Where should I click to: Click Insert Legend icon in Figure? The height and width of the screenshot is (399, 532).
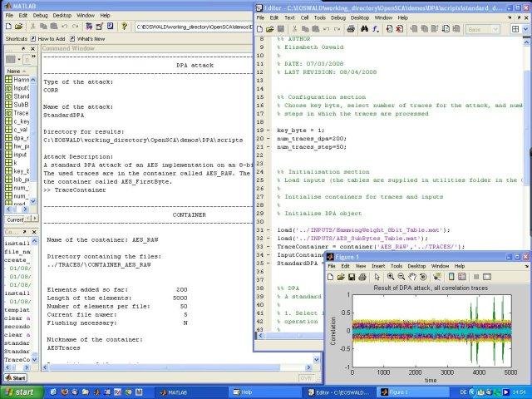pyautogui.click(x=462, y=277)
